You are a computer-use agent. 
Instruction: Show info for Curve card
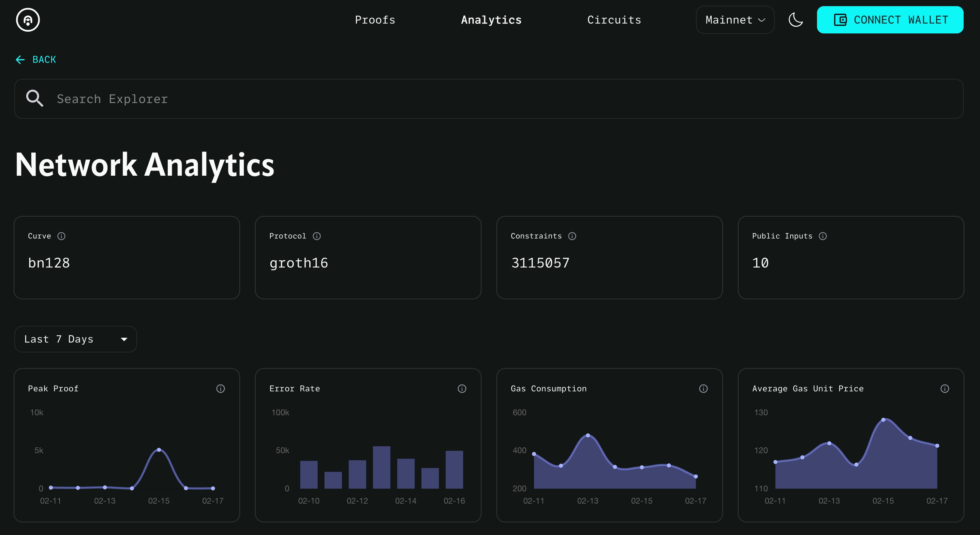tap(61, 236)
